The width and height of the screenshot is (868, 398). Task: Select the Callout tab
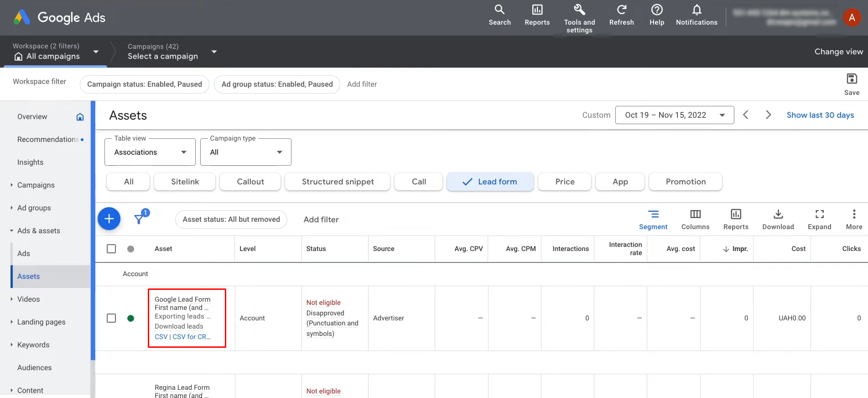coord(250,182)
